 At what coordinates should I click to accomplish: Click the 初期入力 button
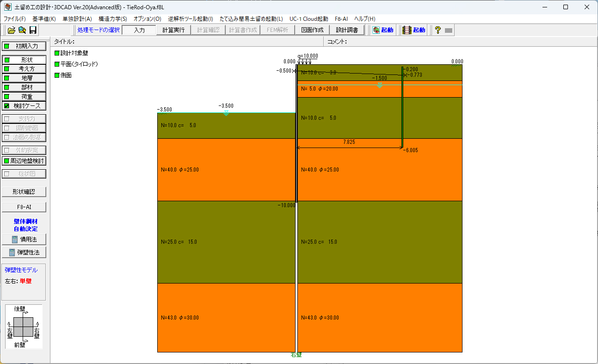tap(24, 46)
